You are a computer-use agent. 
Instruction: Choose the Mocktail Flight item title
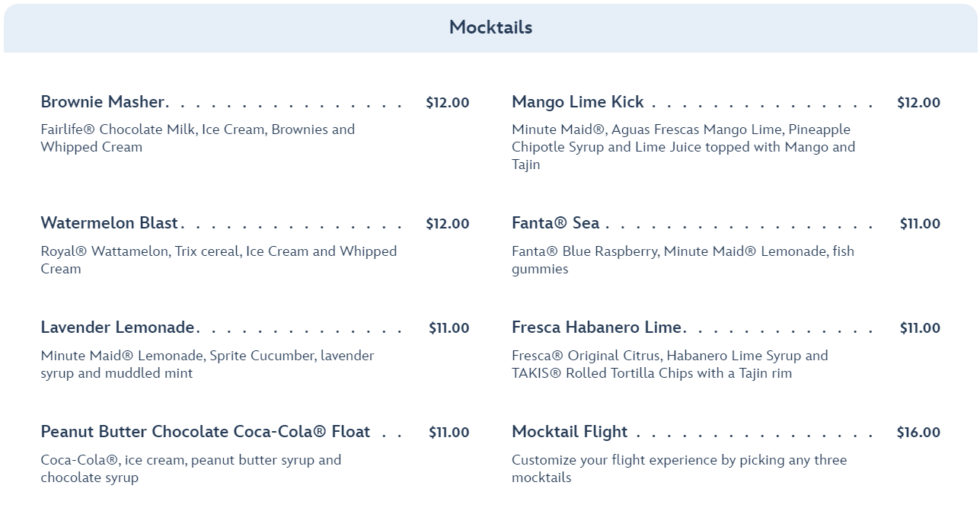point(569,432)
